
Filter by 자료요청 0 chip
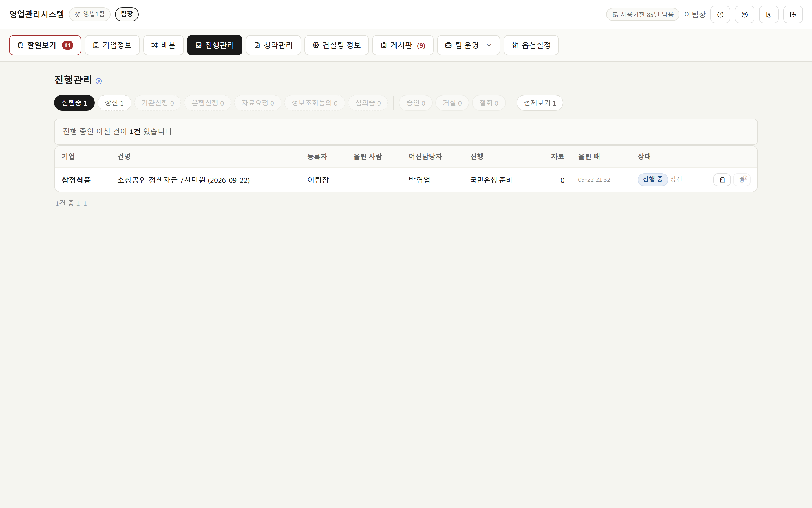(258, 103)
